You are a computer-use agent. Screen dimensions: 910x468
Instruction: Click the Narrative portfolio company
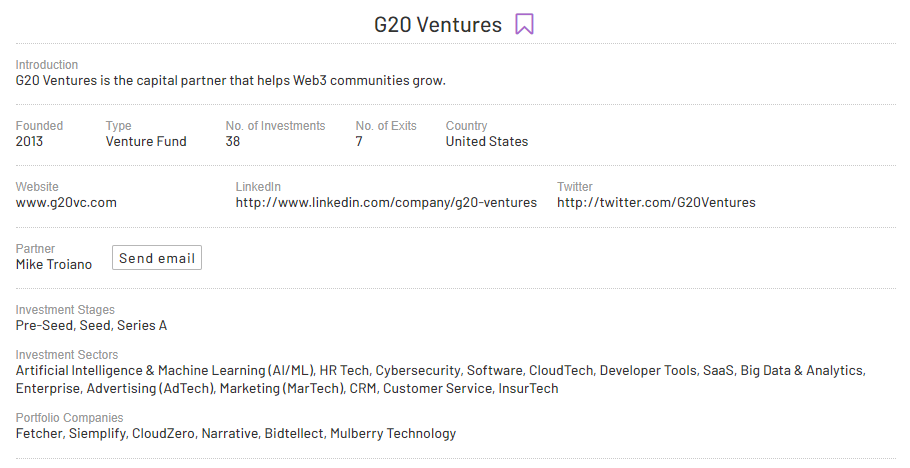tap(230, 433)
